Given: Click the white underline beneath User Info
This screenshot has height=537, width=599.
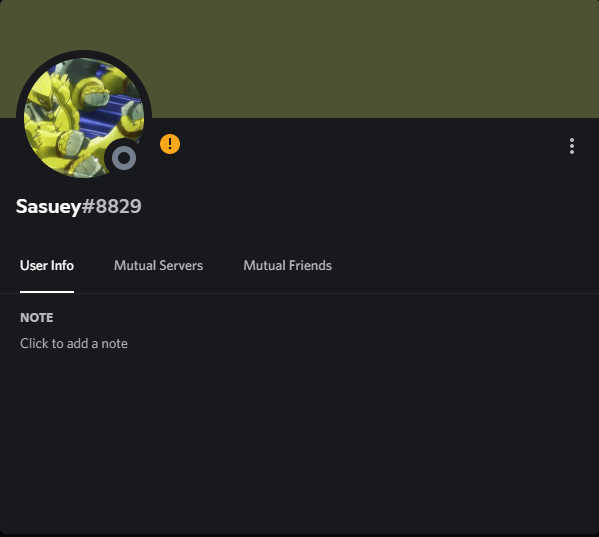Looking at the screenshot, I should [47, 292].
